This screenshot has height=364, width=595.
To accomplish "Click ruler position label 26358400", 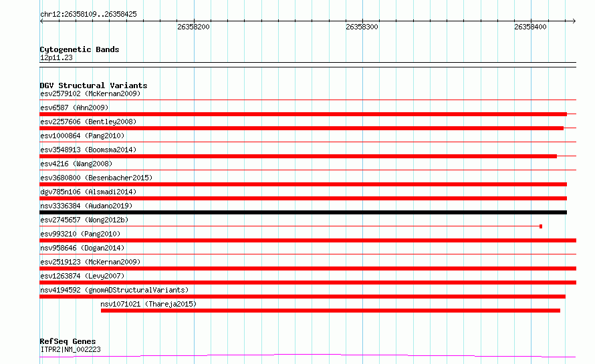I will pyautogui.click(x=531, y=27).
